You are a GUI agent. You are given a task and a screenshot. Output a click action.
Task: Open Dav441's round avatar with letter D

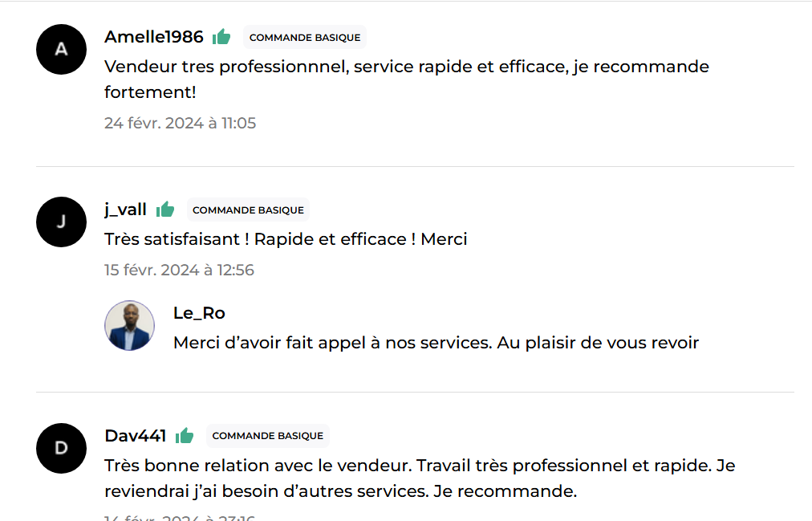coord(61,448)
